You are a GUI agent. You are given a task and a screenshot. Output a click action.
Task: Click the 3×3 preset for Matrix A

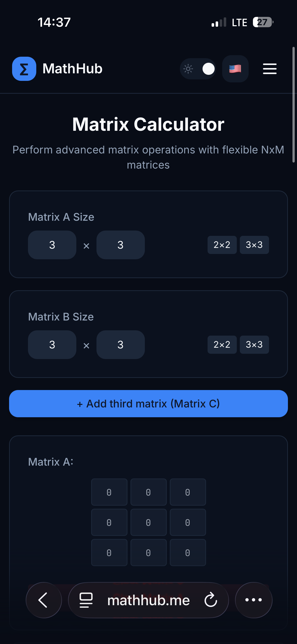pyautogui.click(x=254, y=245)
